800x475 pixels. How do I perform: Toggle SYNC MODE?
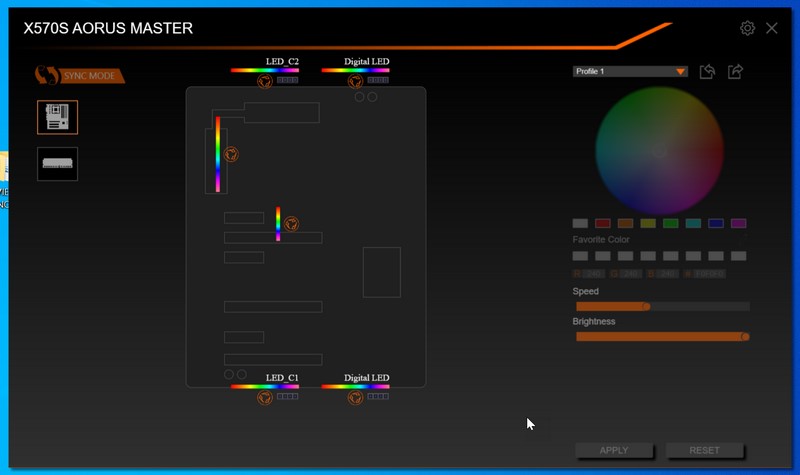tap(80, 76)
